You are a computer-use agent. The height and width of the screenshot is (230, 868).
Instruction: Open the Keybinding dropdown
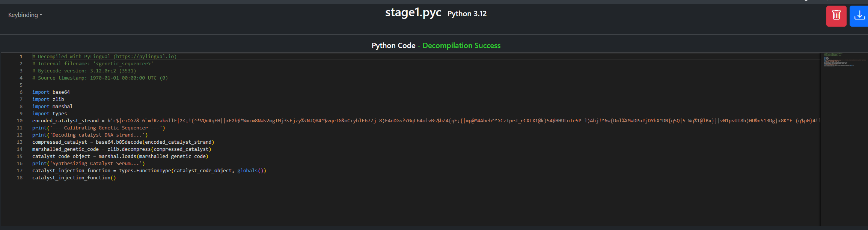coord(25,15)
